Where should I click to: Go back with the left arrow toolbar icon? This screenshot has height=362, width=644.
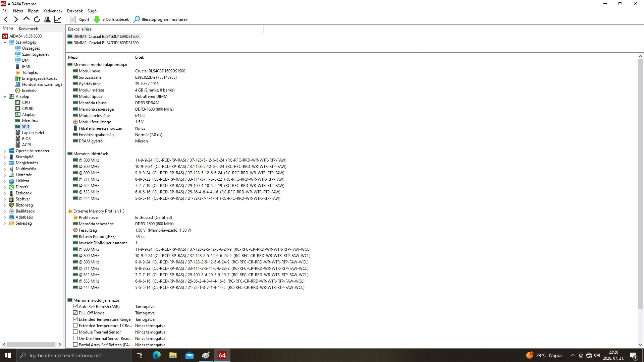(6, 19)
